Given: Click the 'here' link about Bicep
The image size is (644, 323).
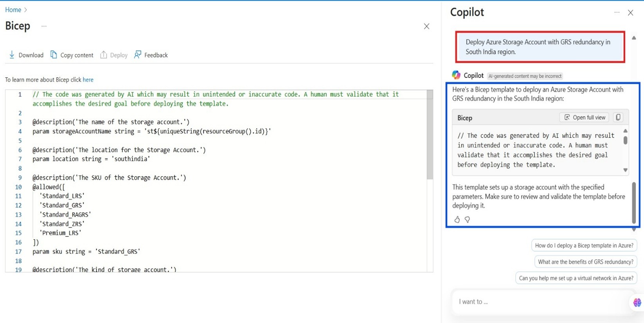Looking at the screenshot, I should pos(88,79).
